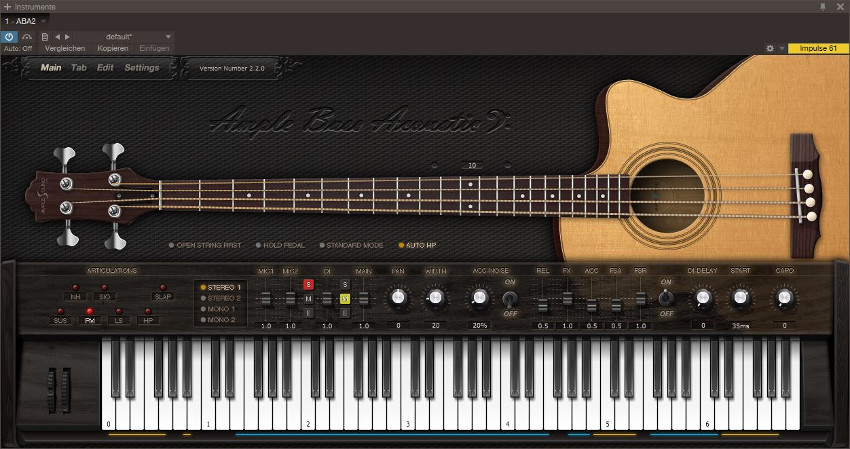Switch to the Tab tab
Image resolution: width=850 pixels, height=449 pixels.
tap(79, 68)
